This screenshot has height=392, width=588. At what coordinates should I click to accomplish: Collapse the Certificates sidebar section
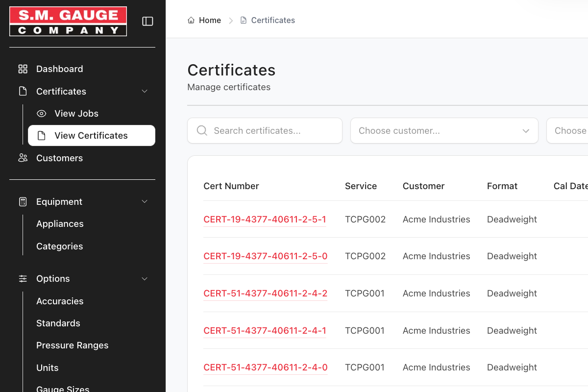pos(145,91)
